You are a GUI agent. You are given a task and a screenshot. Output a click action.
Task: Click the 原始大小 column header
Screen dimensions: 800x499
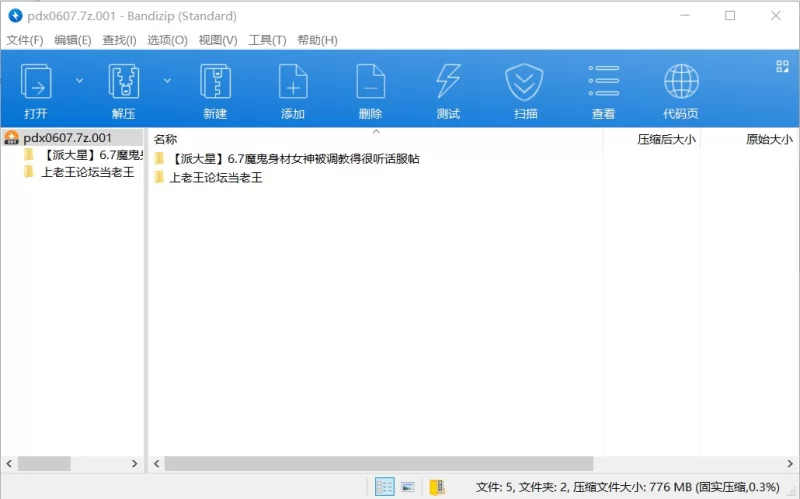(x=769, y=139)
